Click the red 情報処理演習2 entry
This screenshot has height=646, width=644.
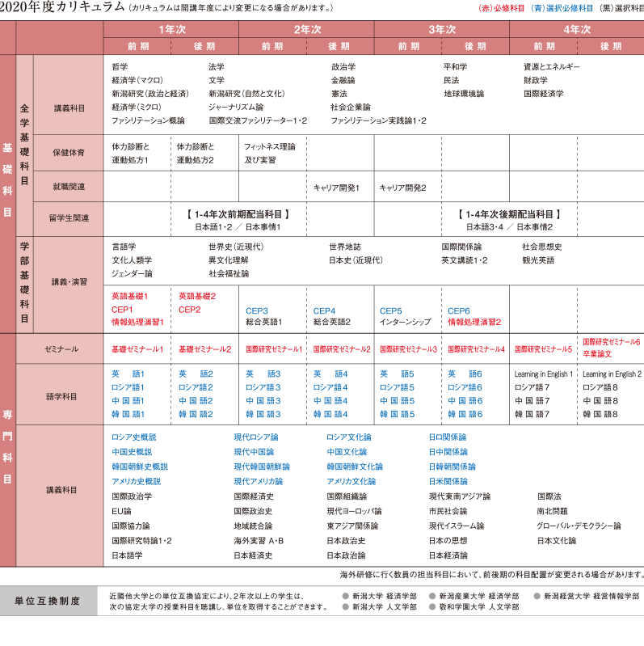click(x=474, y=322)
